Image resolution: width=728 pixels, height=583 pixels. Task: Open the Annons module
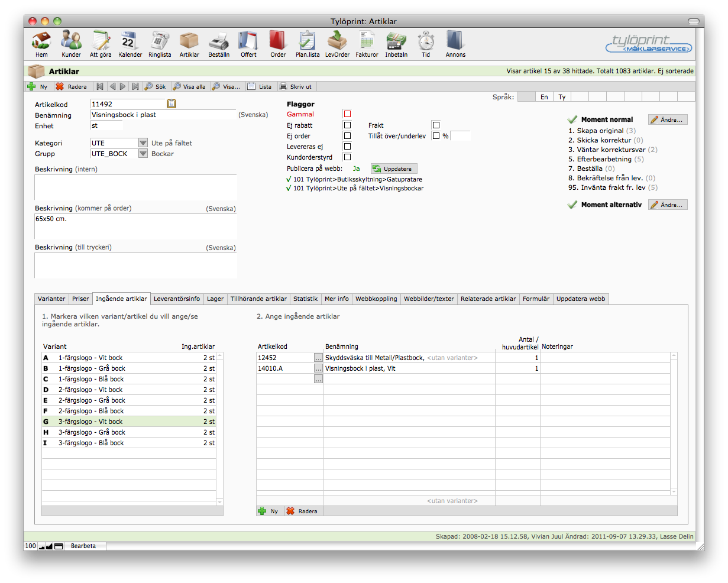click(x=455, y=44)
